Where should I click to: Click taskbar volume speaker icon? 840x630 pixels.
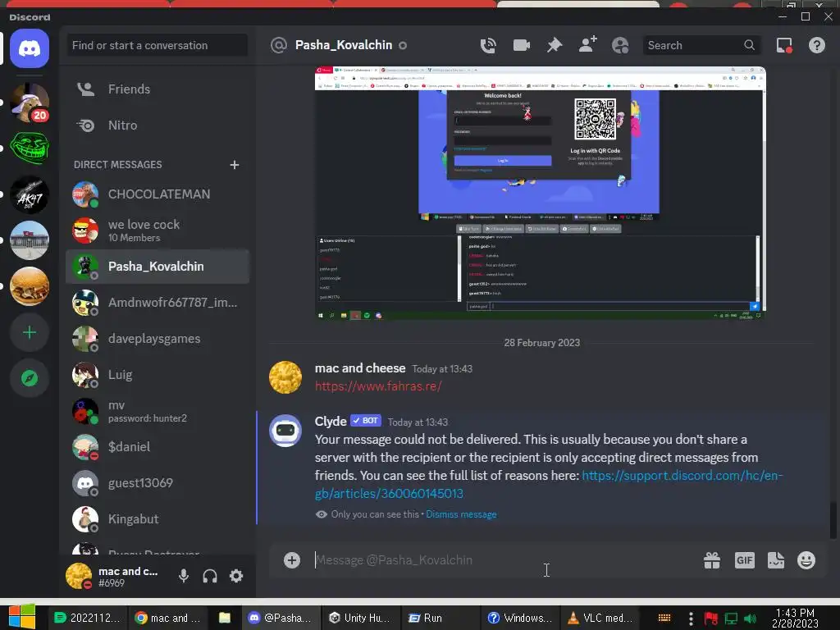point(750,619)
